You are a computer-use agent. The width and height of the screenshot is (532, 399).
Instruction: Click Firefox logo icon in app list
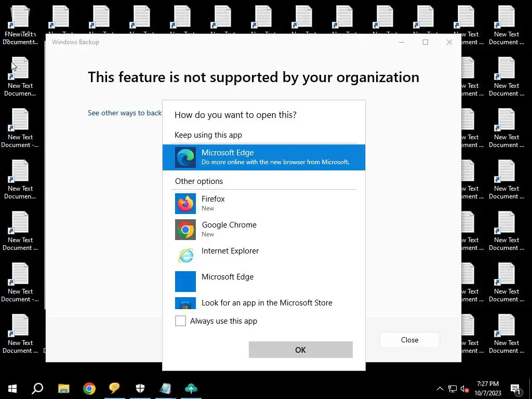click(185, 204)
